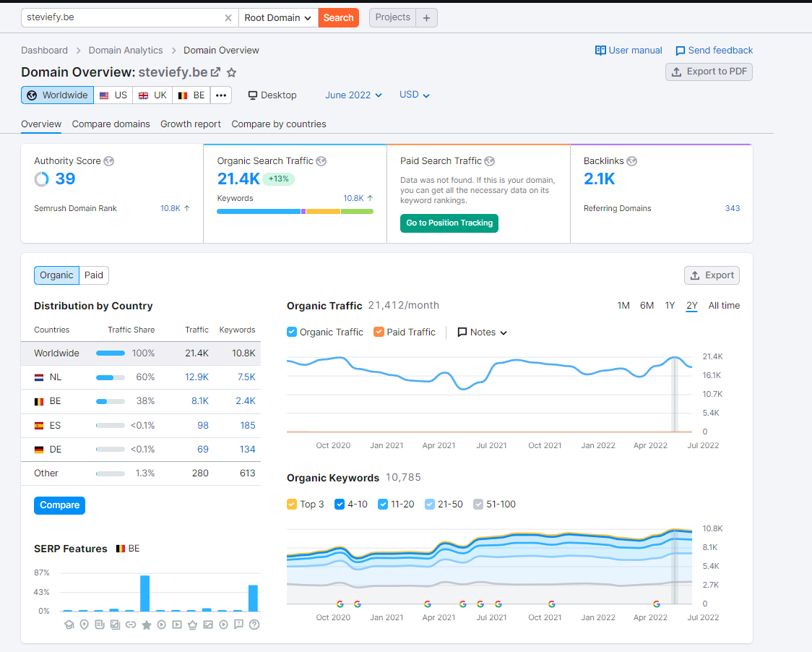Open the Projects dropdown button
This screenshot has width=812, height=652.
(x=392, y=17)
